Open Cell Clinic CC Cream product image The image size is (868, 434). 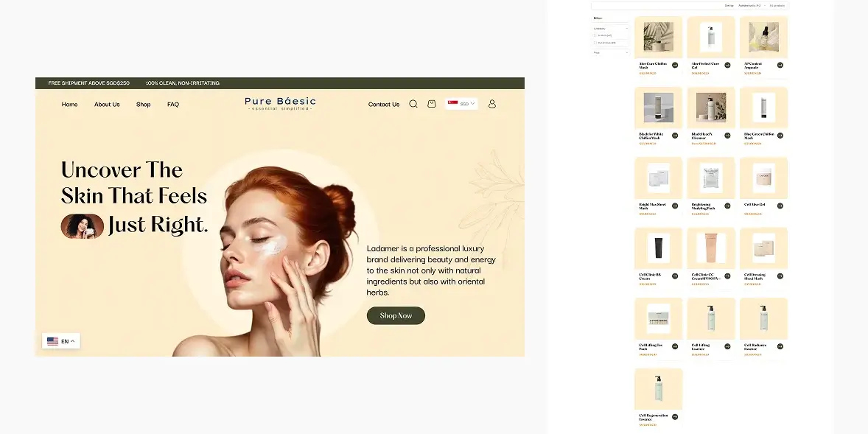tap(711, 248)
